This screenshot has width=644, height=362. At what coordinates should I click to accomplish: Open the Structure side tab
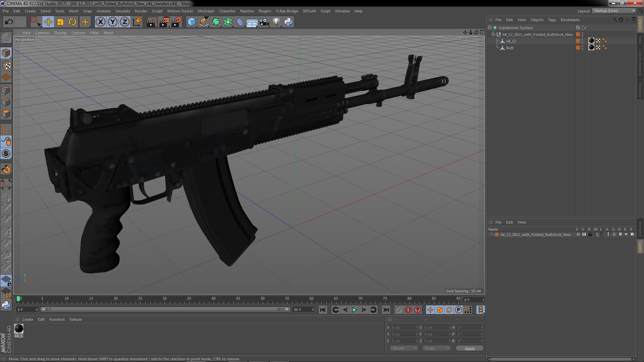click(x=640, y=89)
